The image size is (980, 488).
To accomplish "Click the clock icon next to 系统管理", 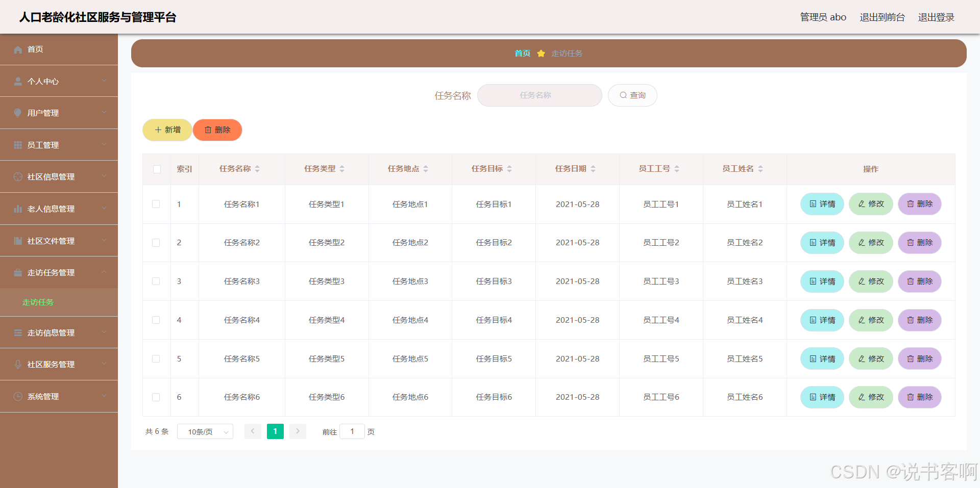I will pyautogui.click(x=18, y=397).
